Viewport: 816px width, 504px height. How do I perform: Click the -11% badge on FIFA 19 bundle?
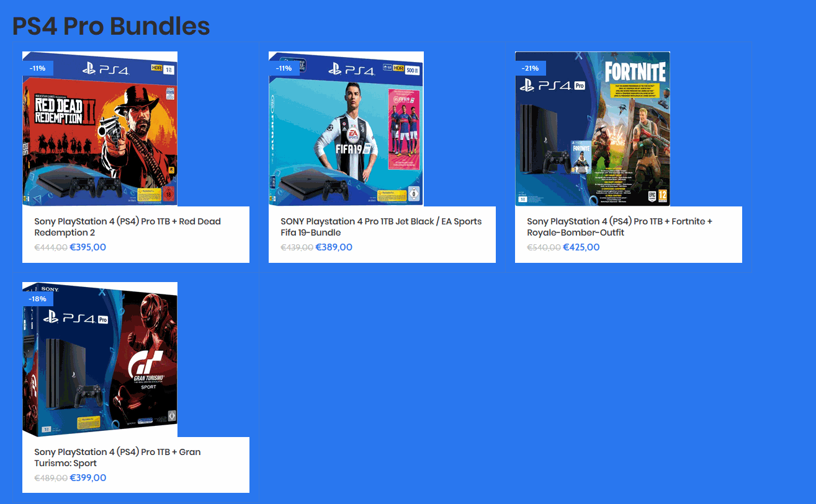pyautogui.click(x=284, y=68)
